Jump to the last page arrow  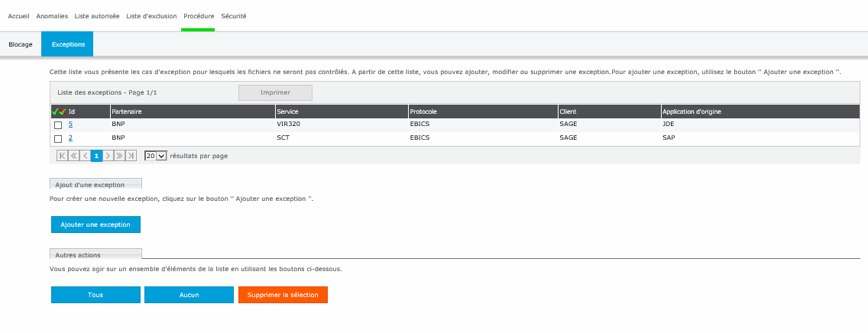(131, 156)
